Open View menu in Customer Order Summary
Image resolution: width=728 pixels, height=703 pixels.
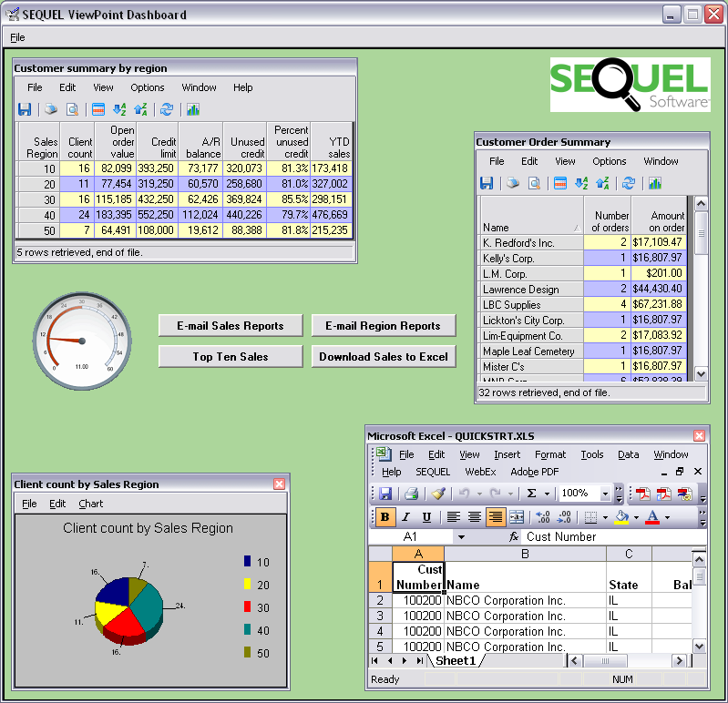coord(565,161)
